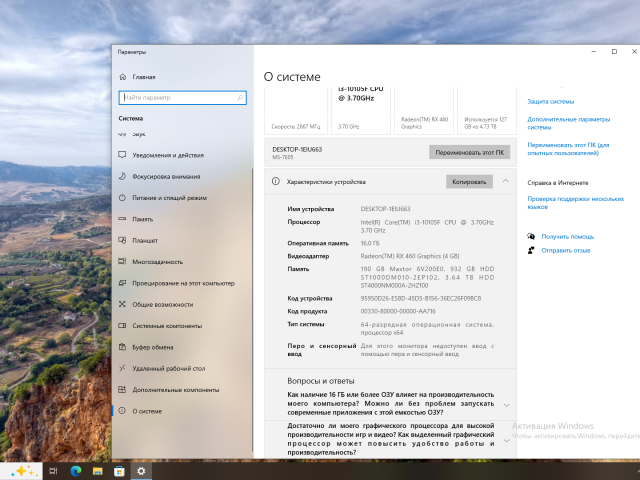This screenshot has height=480, width=640.
Task: Click the Справка в Интернете heading
Action: pos(558,182)
